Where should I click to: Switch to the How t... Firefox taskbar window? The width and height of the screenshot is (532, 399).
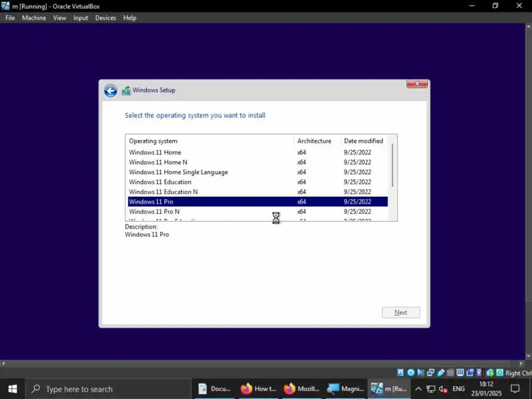(259, 389)
